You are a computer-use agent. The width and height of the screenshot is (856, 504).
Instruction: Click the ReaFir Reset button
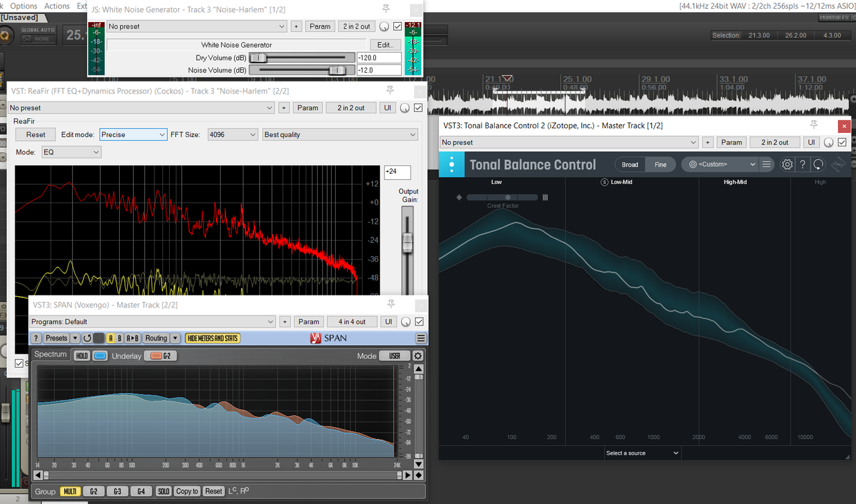[x=35, y=134]
